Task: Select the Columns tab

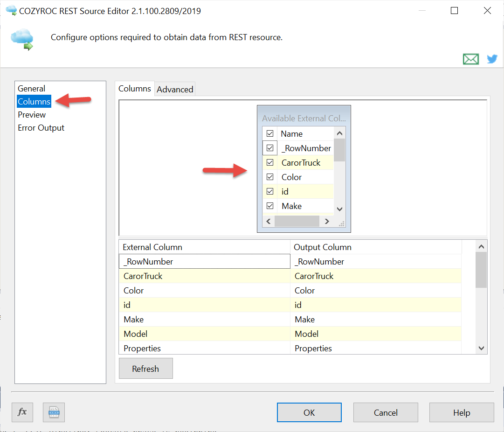Action: pos(135,89)
